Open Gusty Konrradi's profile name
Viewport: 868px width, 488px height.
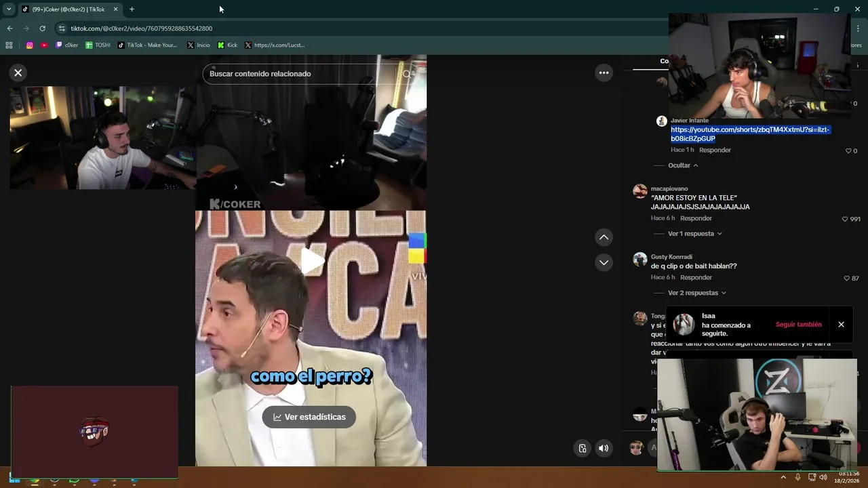(x=671, y=257)
